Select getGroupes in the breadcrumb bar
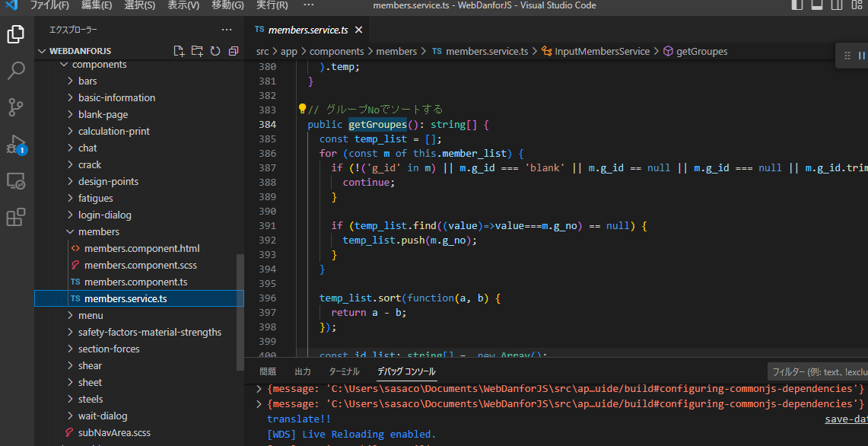 (703, 51)
